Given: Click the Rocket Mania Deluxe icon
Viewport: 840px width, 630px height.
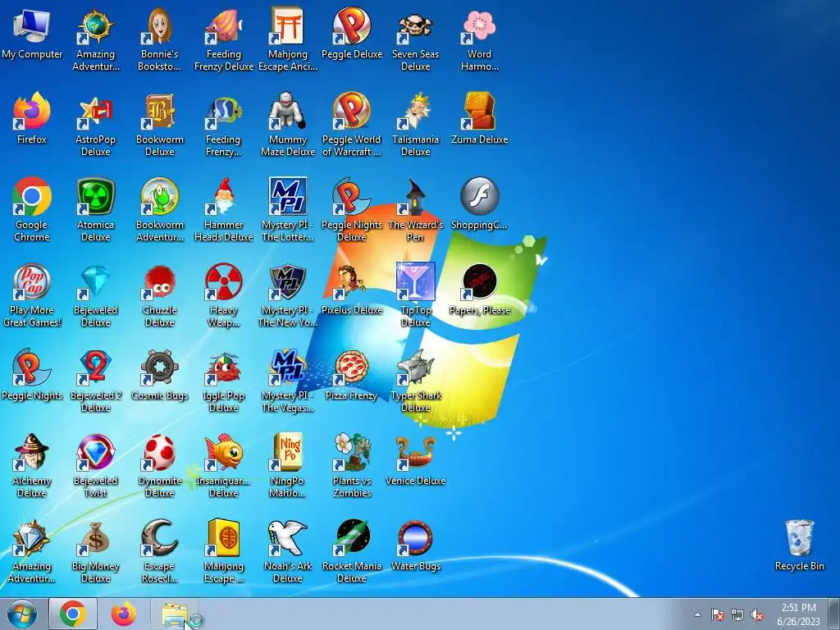Looking at the screenshot, I should (x=351, y=550).
